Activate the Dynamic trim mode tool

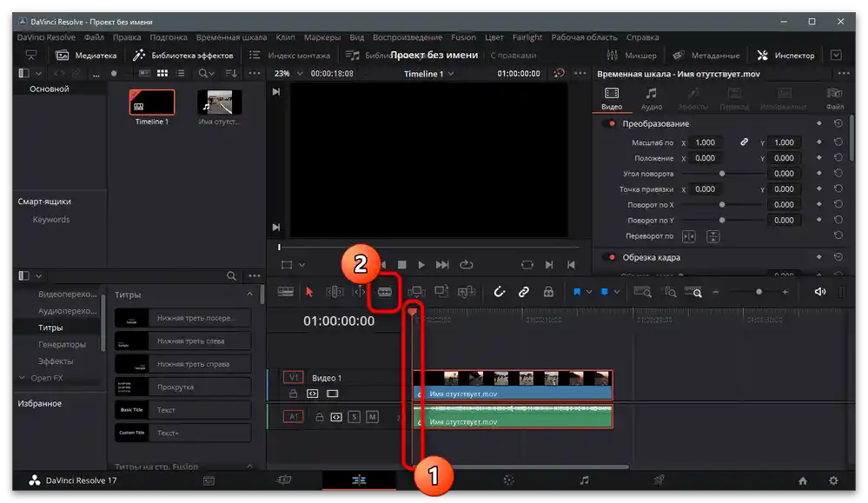pos(359,292)
